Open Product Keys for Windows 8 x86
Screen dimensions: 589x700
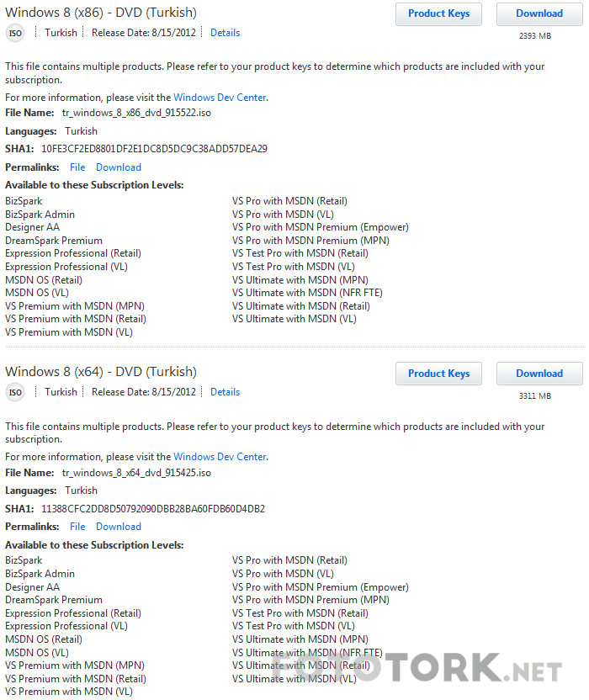pos(438,14)
